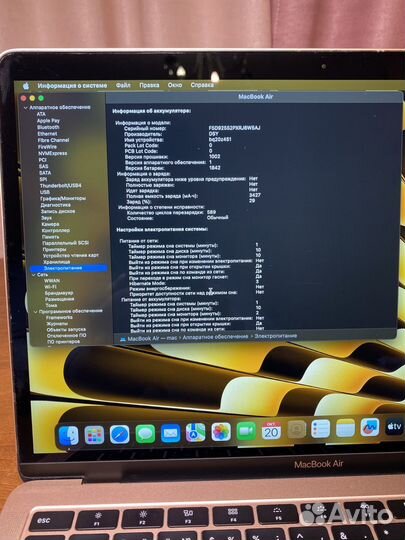Open the Окно menu

coord(175,85)
